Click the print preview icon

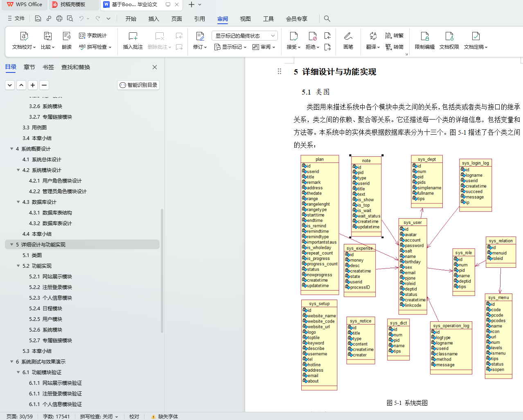pos(70,18)
